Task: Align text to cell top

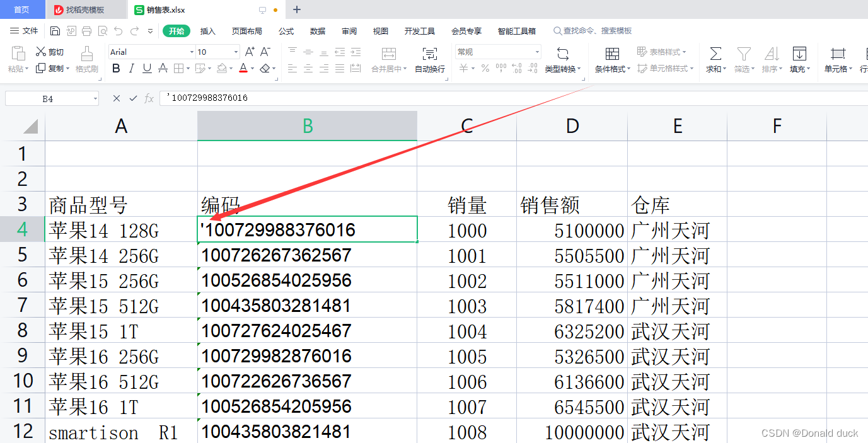Action: [x=292, y=52]
